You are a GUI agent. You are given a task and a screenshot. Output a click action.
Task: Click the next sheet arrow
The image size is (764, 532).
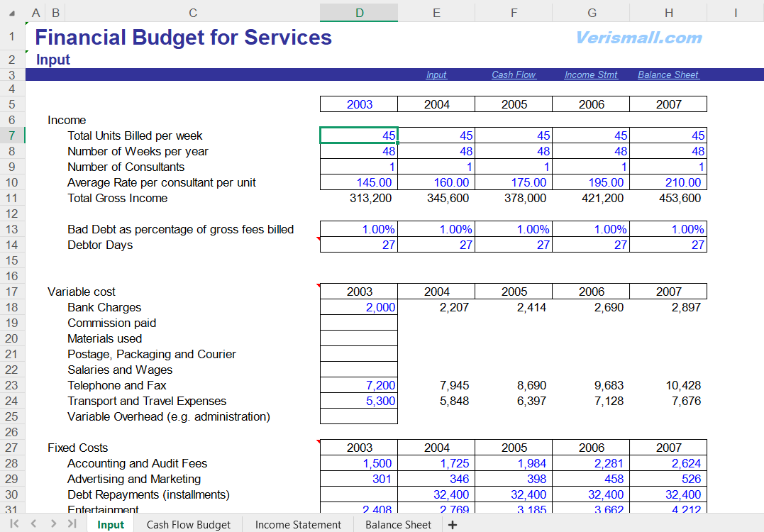53,524
